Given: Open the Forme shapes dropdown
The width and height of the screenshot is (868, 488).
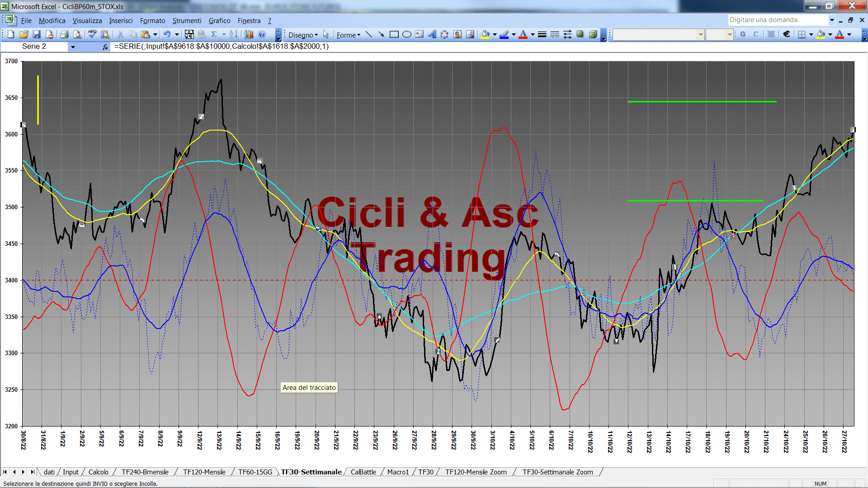Looking at the screenshot, I should 348,35.
